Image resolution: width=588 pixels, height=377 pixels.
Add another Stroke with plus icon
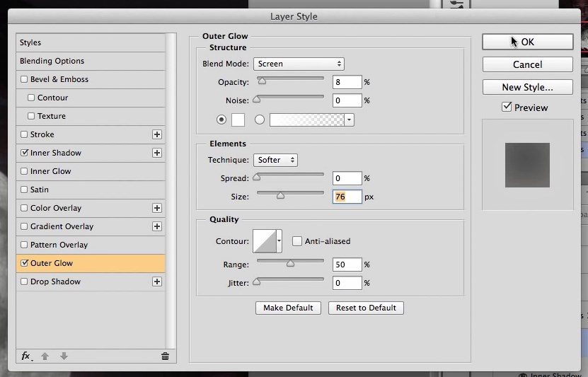tap(157, 134)
